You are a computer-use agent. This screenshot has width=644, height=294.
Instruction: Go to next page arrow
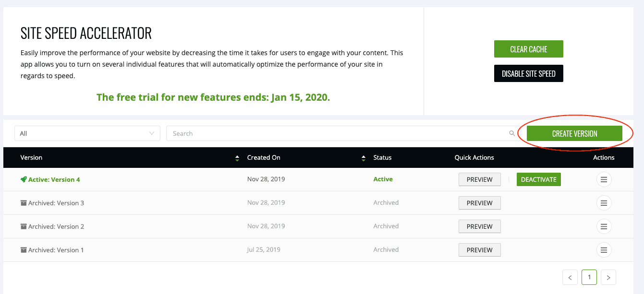point(608,277)
